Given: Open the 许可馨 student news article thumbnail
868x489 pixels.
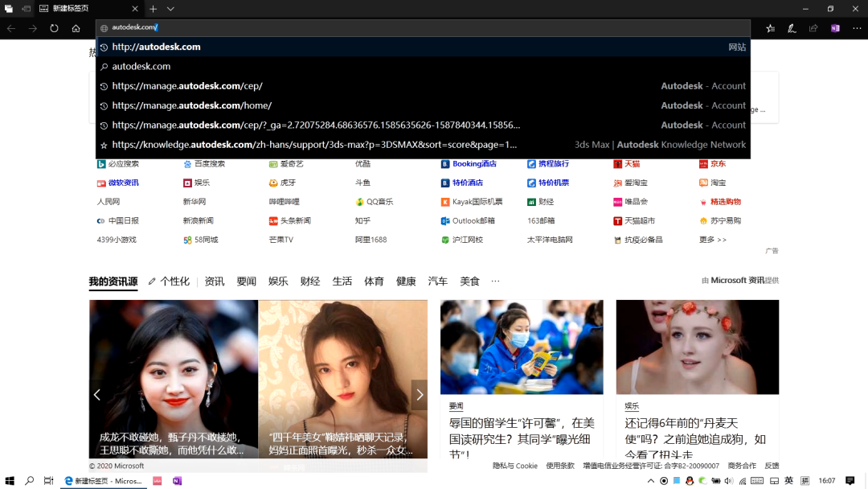Looking at the screenshot, I should 522,347.
